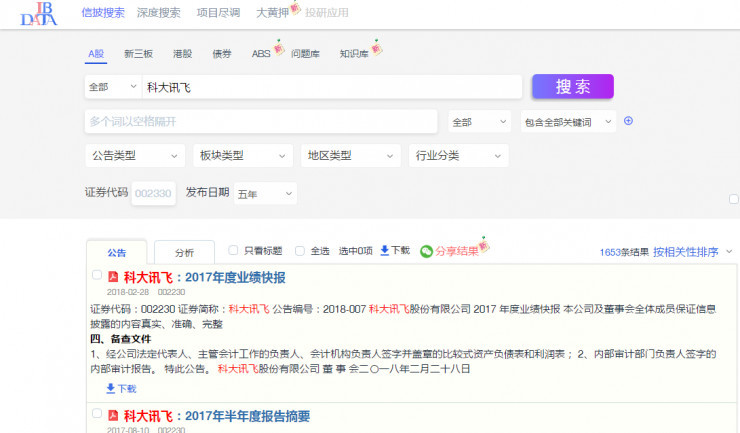The width and height of the screenshot is (740, 433).
Task: Focus the 多个词以空格隔开 keyword field
Action: tap(261, 122)
